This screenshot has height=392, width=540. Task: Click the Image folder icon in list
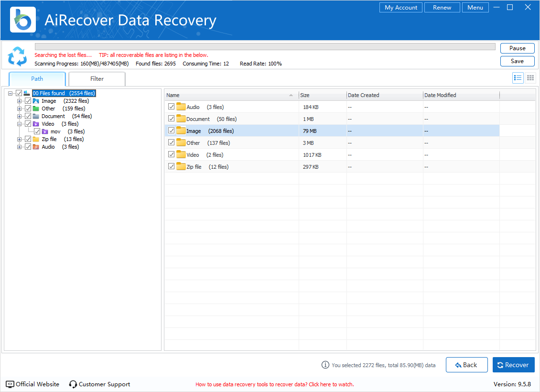coord(181,131)
